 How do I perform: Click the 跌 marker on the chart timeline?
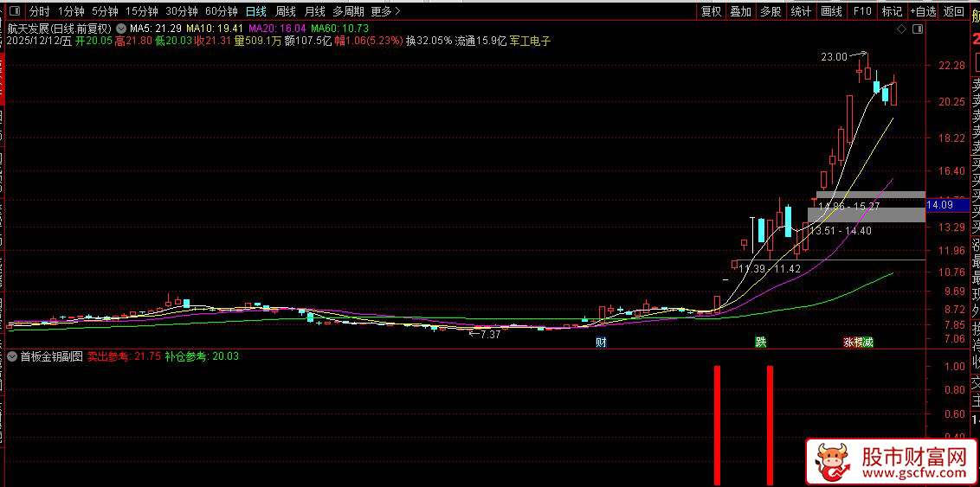[x=760, y=343]
